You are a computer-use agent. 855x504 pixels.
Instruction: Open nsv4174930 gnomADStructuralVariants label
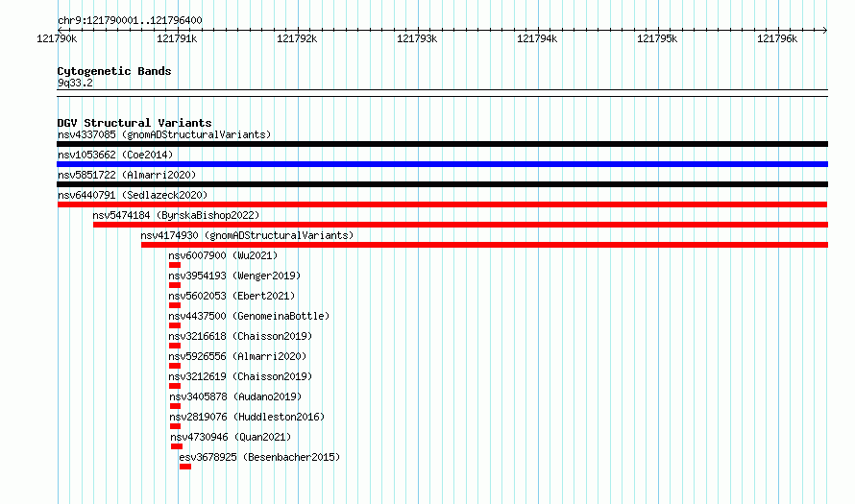click(x=247, y=235)
